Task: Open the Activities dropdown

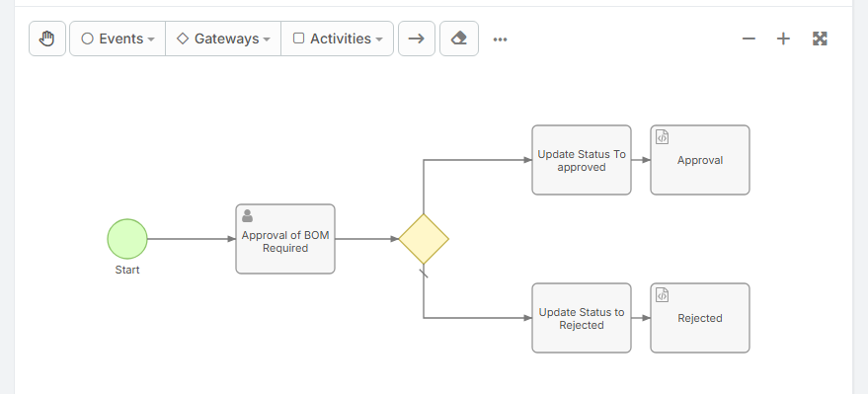Action: pyautogui.click(x=338, y=39)
